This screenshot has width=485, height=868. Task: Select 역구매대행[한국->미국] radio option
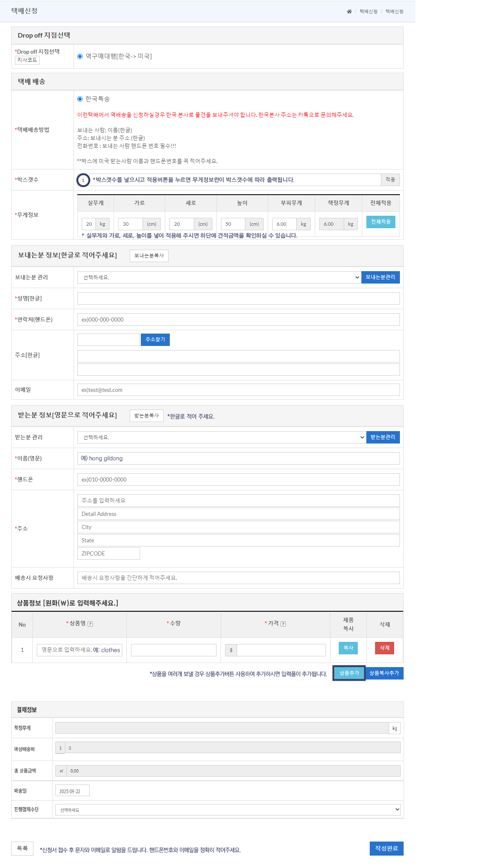tap(80, 57)
